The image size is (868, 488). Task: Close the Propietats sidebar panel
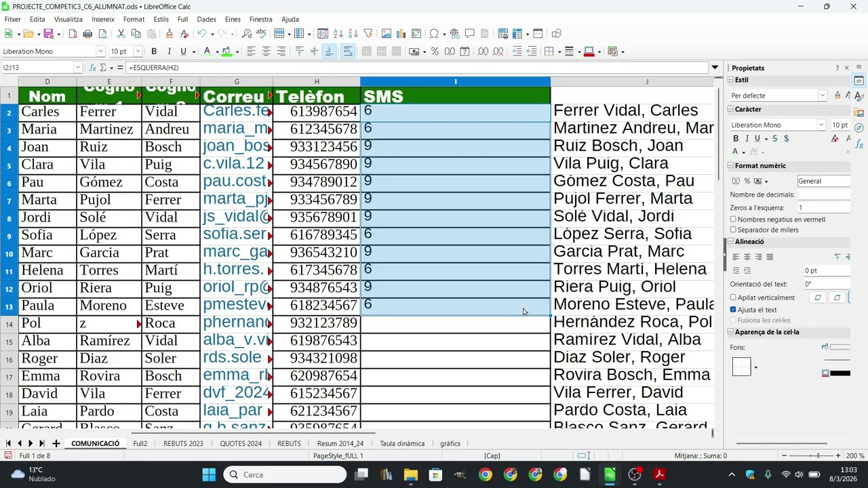click(846, 68)
